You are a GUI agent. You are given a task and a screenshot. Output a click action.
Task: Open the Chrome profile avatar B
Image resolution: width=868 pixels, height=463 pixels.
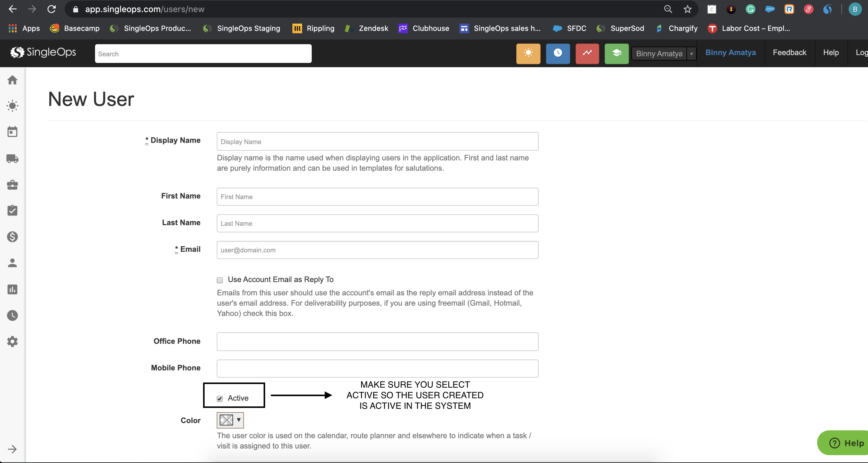tap(855, 9)
